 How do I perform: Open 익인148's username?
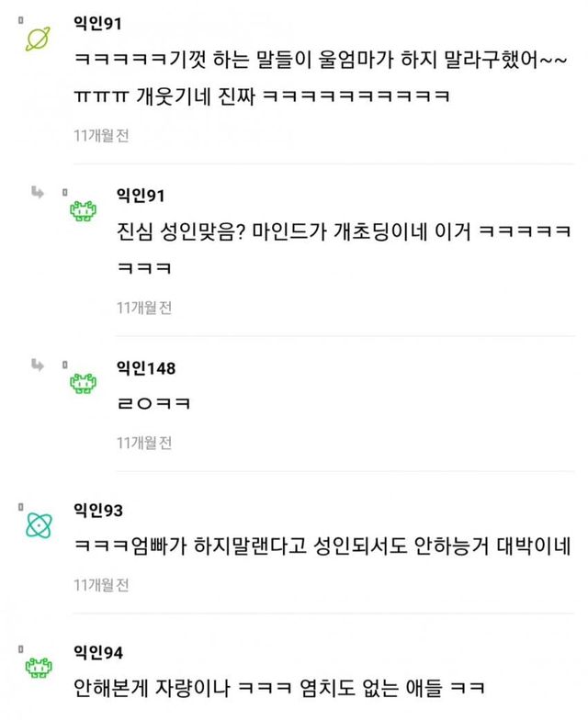click(x=145, y=366)
